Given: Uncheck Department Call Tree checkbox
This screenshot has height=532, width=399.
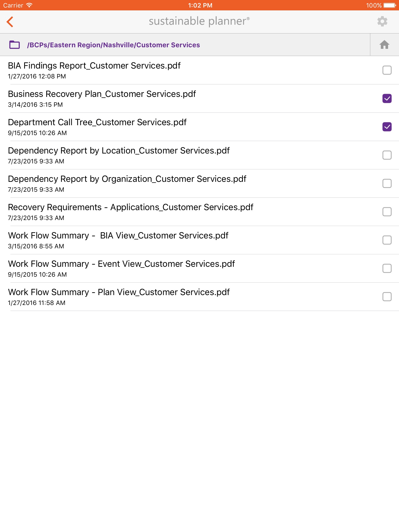Looking at the screenshot, I should [x=387, y=127].
